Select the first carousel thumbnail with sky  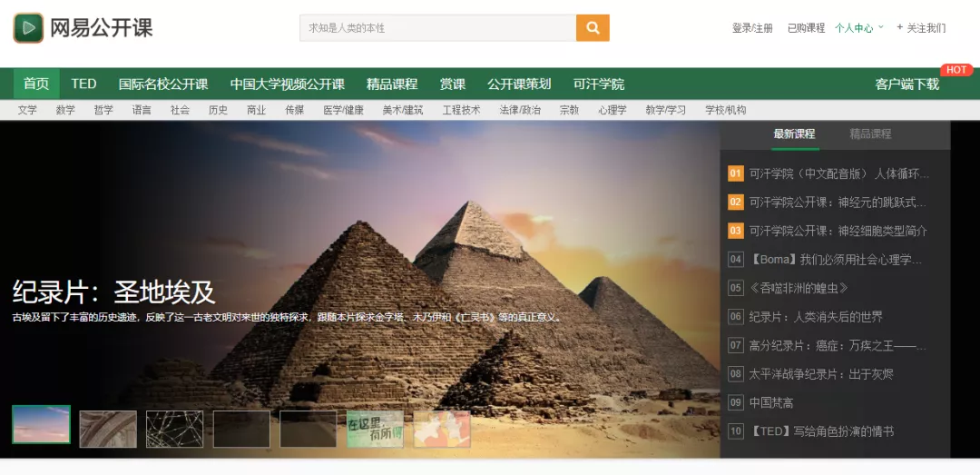41,425
